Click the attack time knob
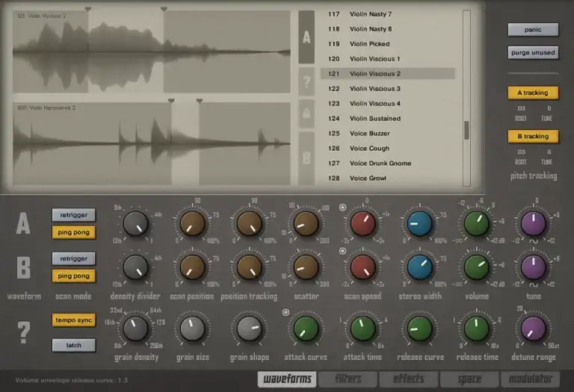The image size is (574, 392). coord(362,329)
